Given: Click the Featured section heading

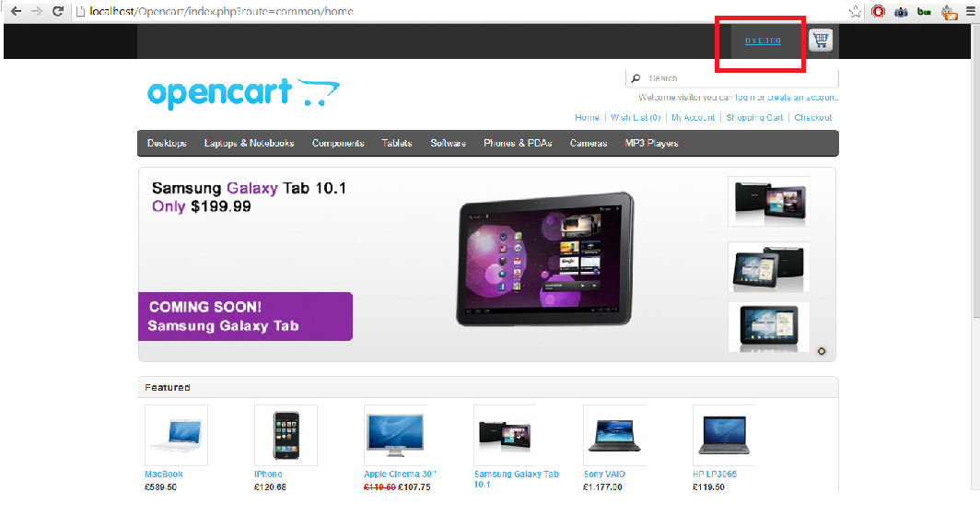Looking at the screenshot, I should coord(168,388).
